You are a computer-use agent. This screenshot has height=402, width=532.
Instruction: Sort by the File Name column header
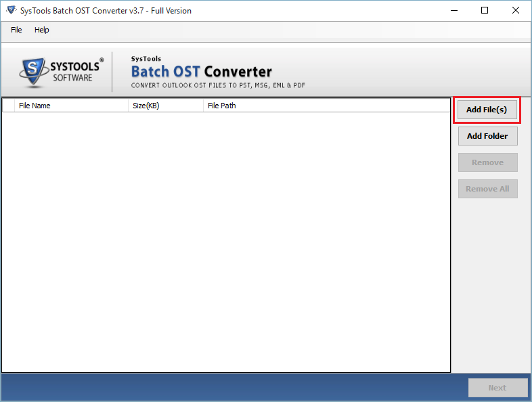71,106
